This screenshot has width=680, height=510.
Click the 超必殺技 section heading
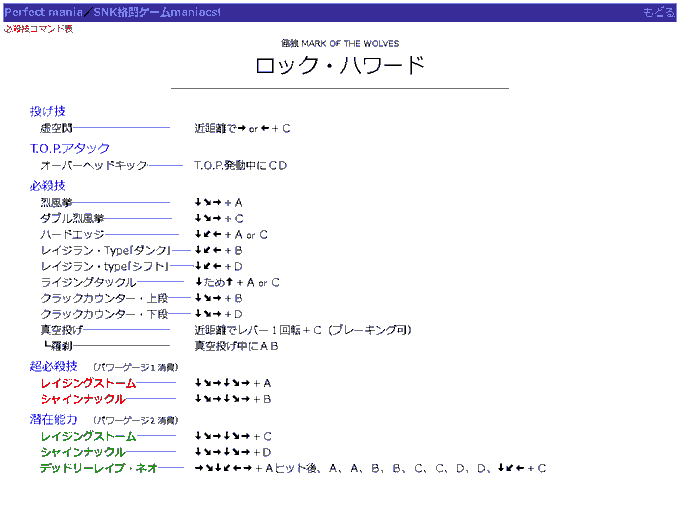(53, 366)
